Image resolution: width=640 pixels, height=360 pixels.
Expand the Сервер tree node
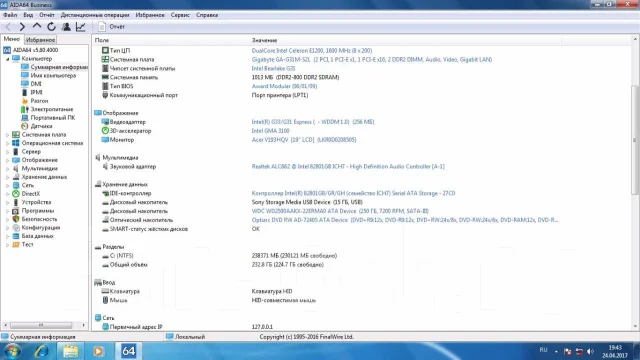click(x=7, y=152)
